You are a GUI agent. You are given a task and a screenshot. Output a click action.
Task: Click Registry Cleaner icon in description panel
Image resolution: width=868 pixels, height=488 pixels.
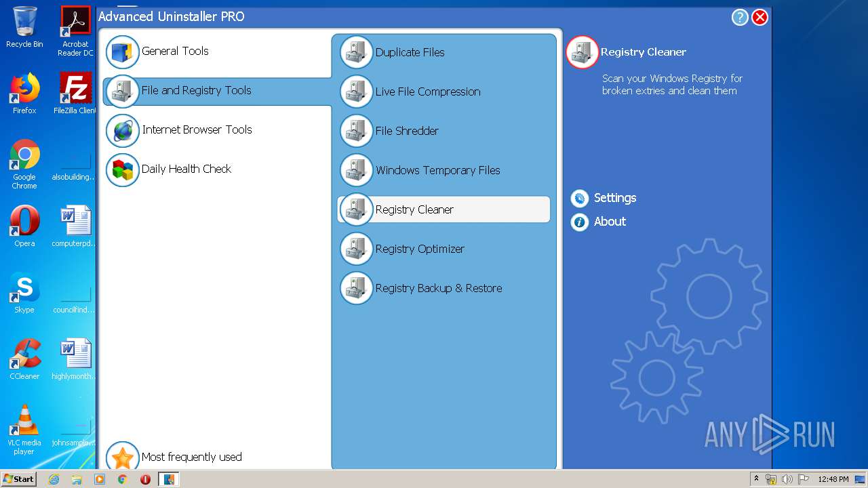click(583, 52)
